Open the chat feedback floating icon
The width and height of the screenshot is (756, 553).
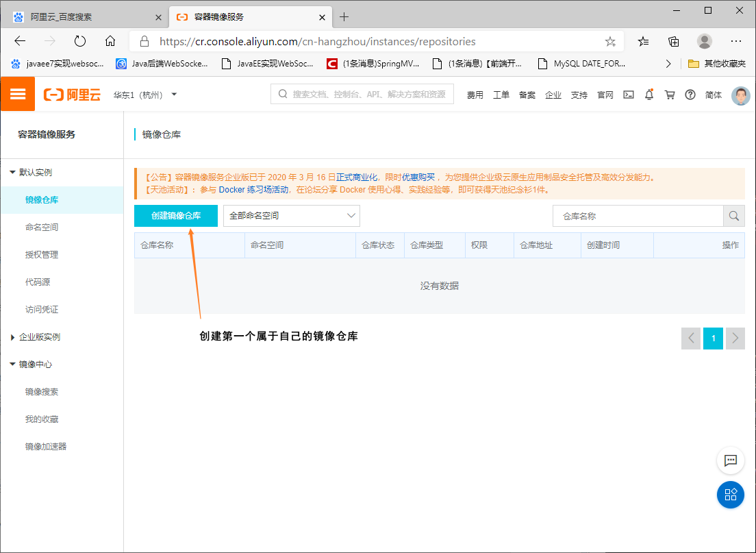(x=730, y=460)
